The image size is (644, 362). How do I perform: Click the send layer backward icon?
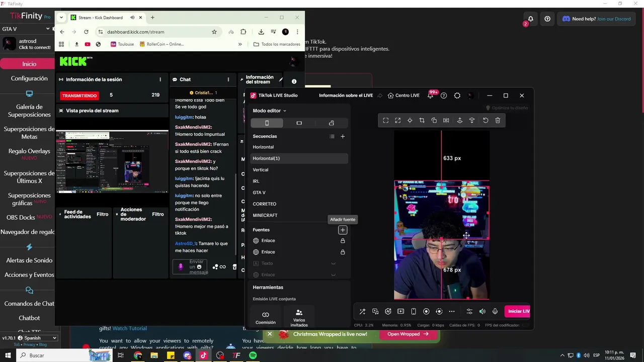tap(472, 121)
